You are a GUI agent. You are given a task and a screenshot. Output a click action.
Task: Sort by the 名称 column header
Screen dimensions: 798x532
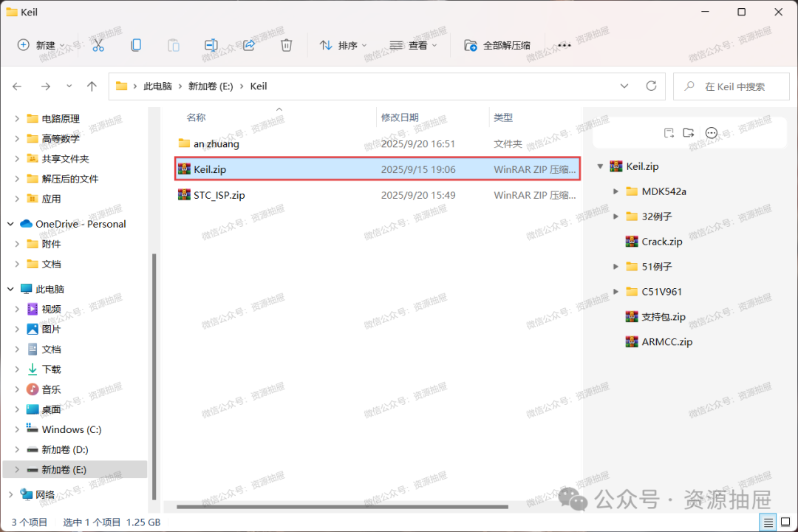tap(196, 117)
